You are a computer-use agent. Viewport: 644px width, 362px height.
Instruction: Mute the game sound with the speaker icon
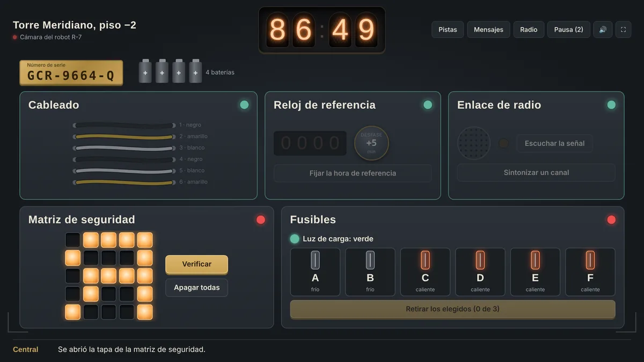tap(603, 29)
